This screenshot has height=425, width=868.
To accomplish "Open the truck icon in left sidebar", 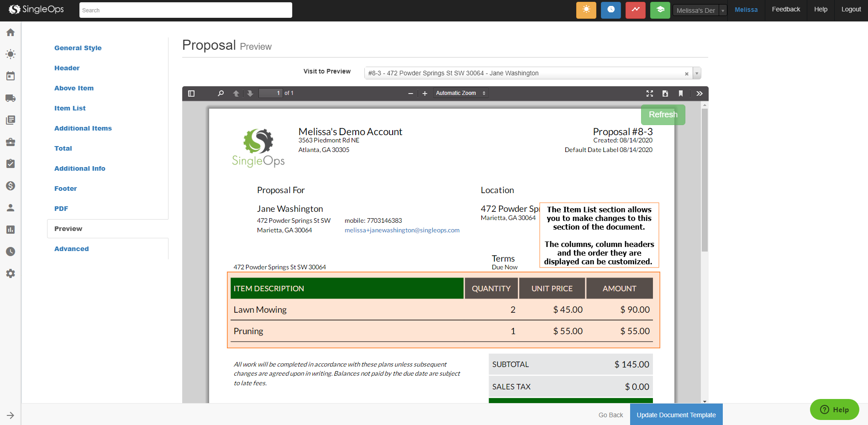I will (x=11, y=98).
